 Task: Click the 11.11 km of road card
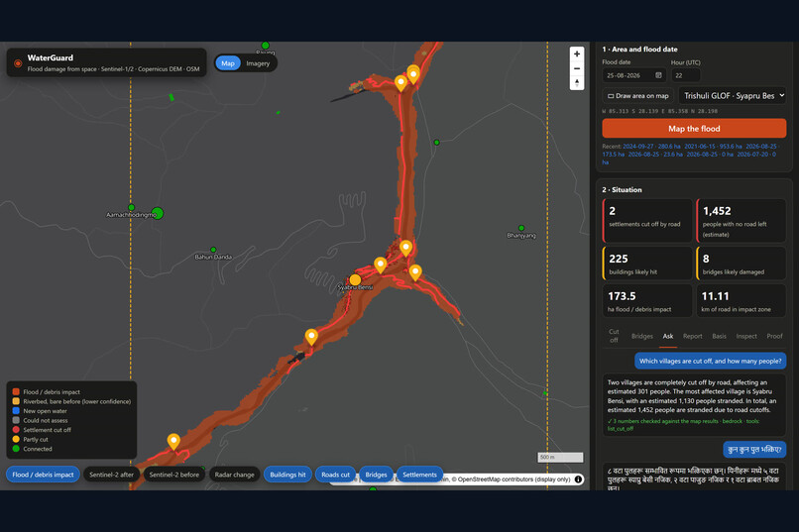pyautogui.click(x=741, y=301)
